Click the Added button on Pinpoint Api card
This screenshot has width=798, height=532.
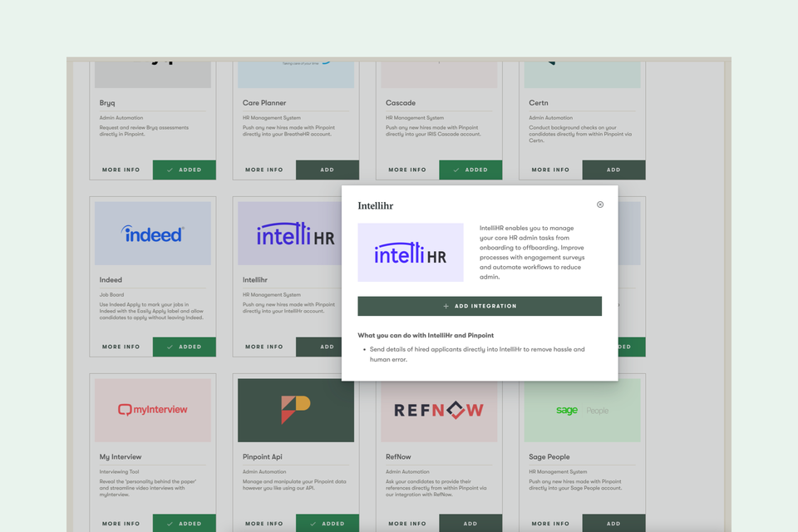pyautogui.click(x=328, y=524)
